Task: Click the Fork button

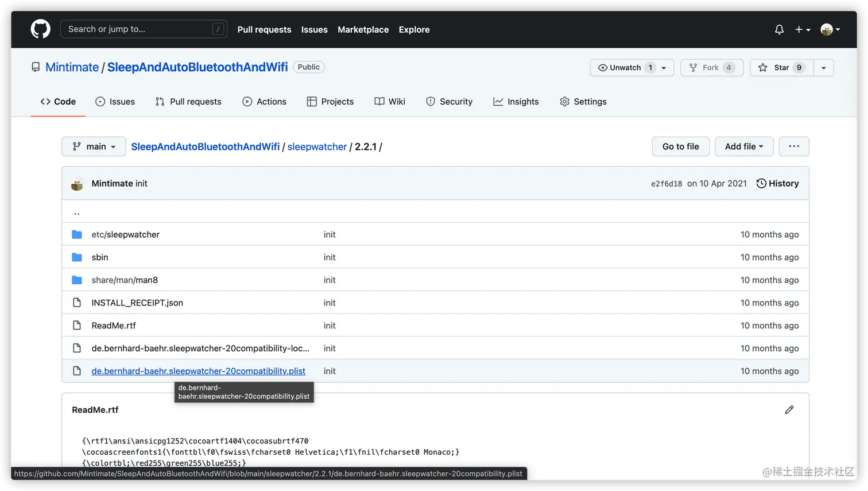Action: coord(712,68)
